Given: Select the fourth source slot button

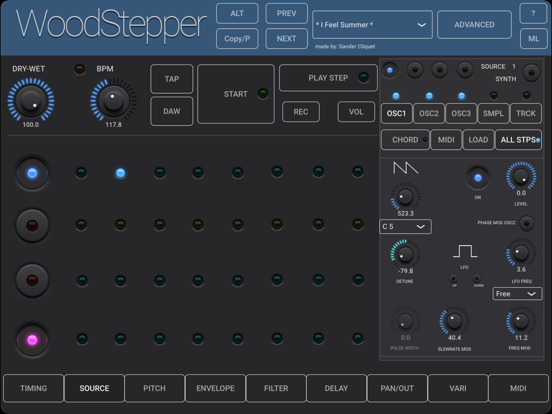Looking at the screenshot, I should [x=465, y=70].
